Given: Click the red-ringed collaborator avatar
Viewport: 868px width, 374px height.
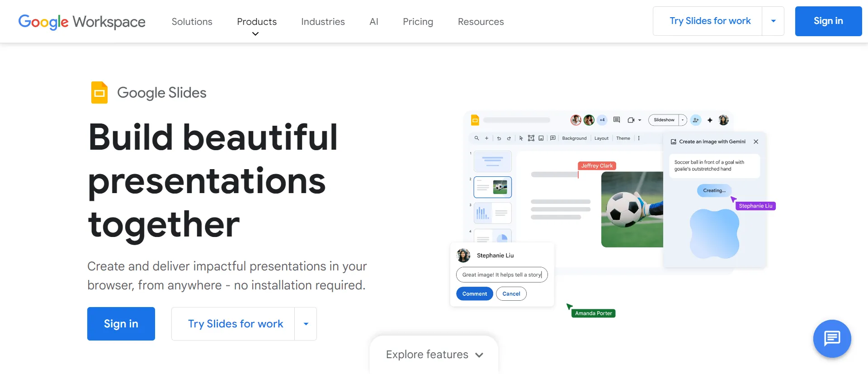Looking at the screenshot, I should pyautogui.click(x=576, y=120).
